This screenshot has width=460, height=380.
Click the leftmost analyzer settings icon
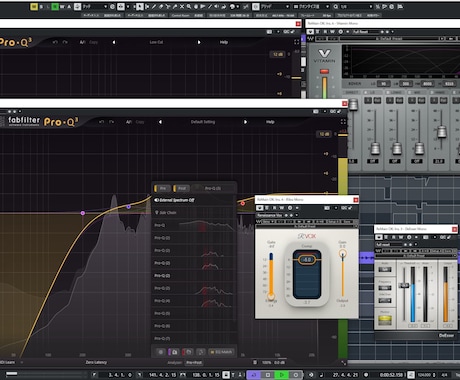point(161,352)
